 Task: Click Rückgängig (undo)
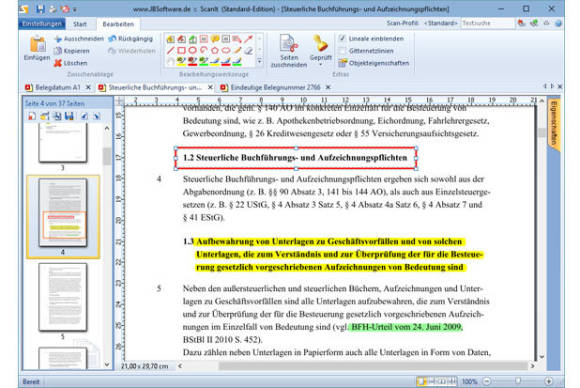(x=131, y=39)
